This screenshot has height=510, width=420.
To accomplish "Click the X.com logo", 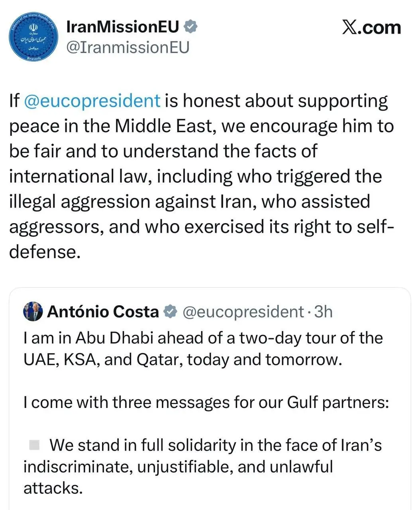I will pyautogui.click(x=371, y=27).
